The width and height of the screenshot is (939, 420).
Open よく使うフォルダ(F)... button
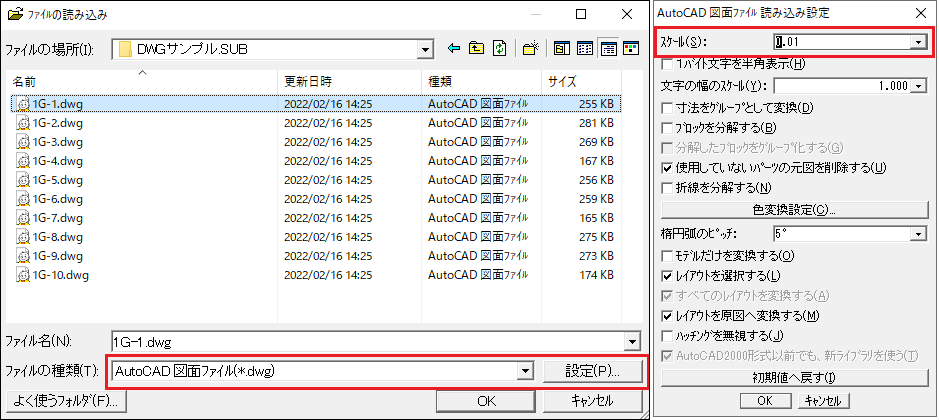point(66,401)
